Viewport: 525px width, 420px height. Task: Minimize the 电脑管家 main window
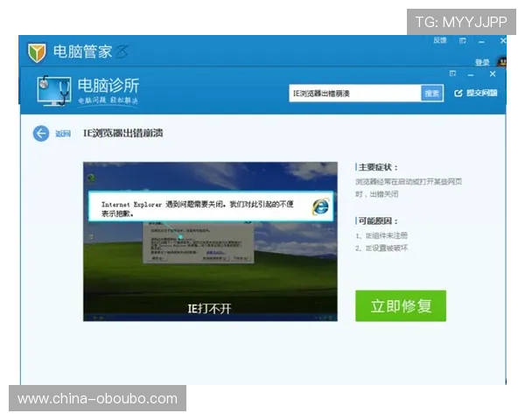point(481,41)
